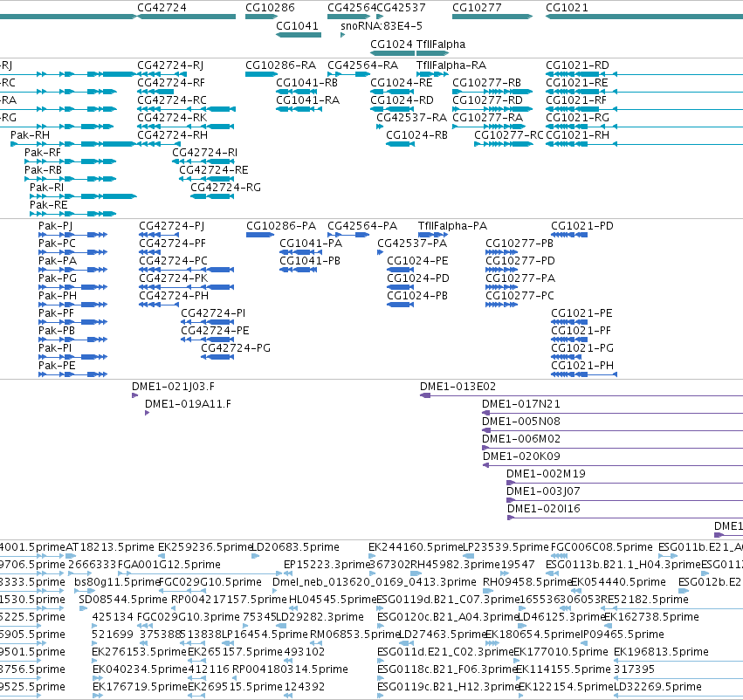Click the TfIIFalpha gene label
Screen dimensions: 743x700
tap(441, 44)
